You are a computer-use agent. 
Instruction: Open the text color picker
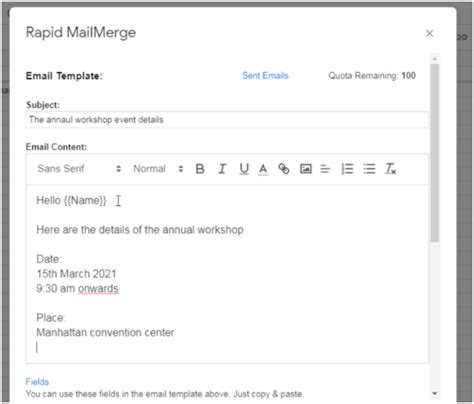pyautogui.click(x=263, y=169)
